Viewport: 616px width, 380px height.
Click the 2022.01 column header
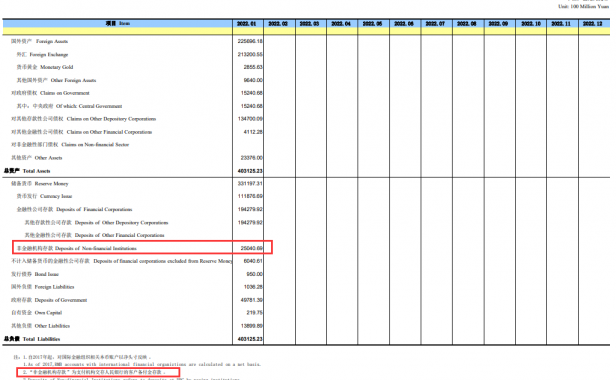click(247, 24)
